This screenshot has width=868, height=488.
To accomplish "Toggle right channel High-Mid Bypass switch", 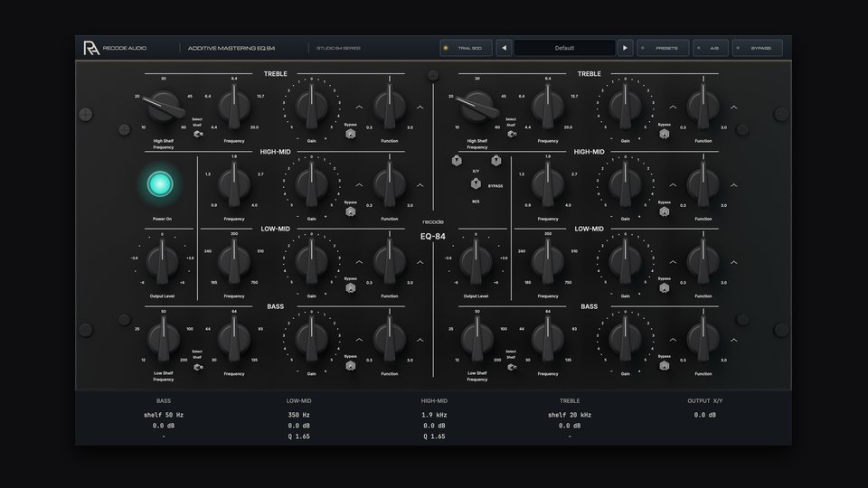I will tap(665, 211).
